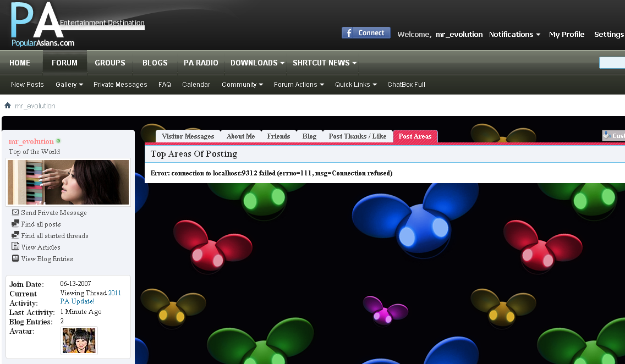This screenshot has width=625, height=364.
Task: Click the small avatar thumbnail
Action: 79,341
